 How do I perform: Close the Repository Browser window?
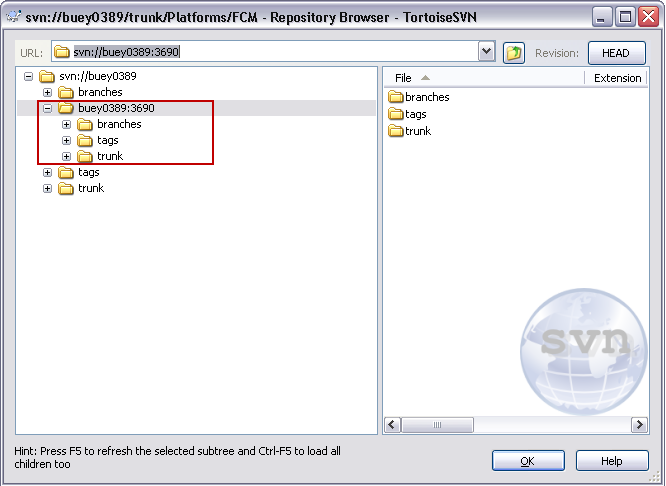click(x=649, y=17)
